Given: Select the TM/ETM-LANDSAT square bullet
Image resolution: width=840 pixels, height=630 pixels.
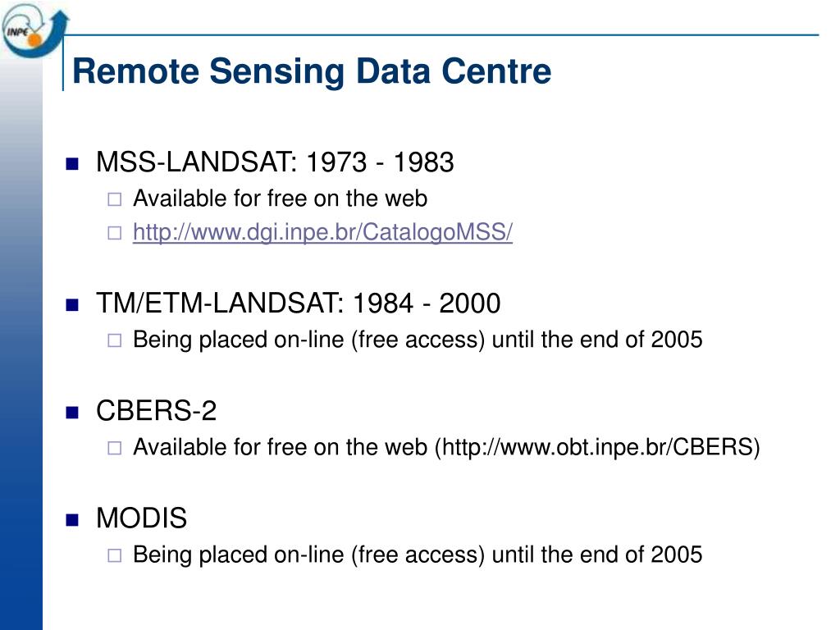Looking at the screenshot, I should [x=72, y=305].
